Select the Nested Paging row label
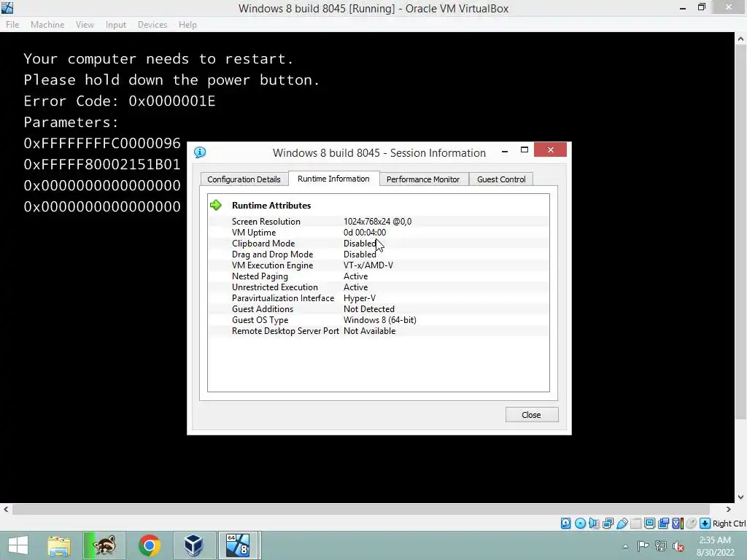This screenshot has height=560, width=747. (260, 276)
